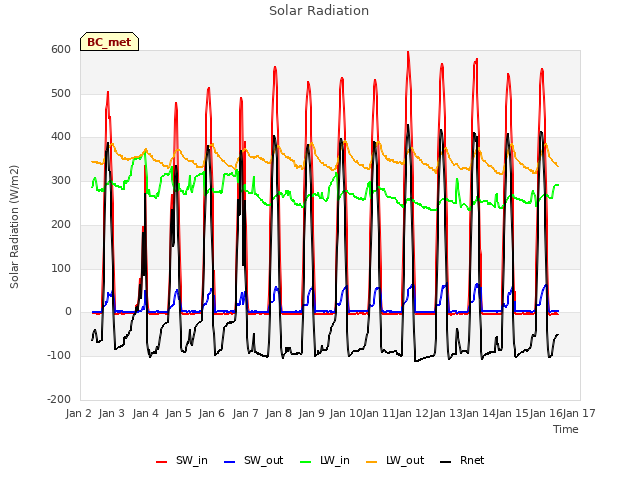The width and height of the screenshot is (640, 480).
Task: Click the 500 y-axis tick value
Action: [61, 93]
